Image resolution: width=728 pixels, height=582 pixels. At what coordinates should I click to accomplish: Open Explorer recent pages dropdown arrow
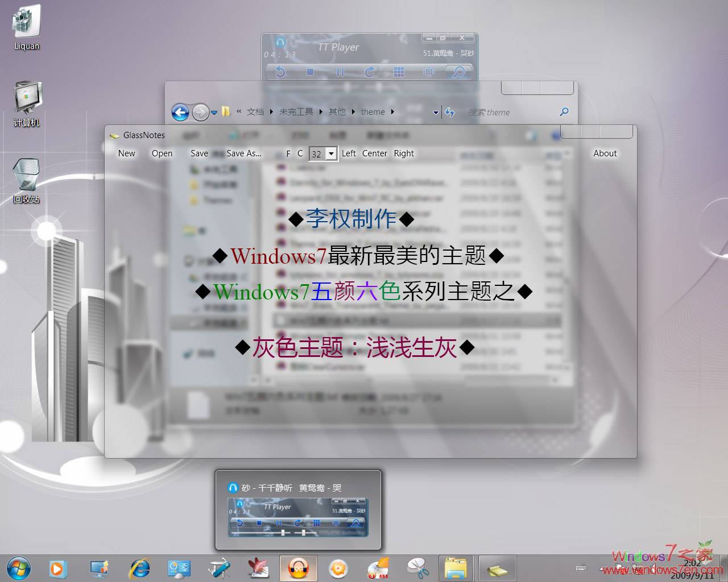pos(214,113)
